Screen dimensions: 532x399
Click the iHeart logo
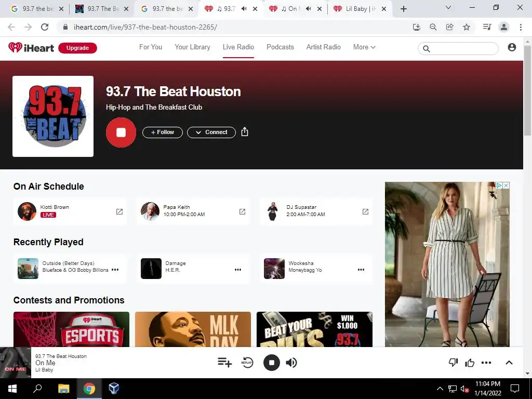coord(31,48)
